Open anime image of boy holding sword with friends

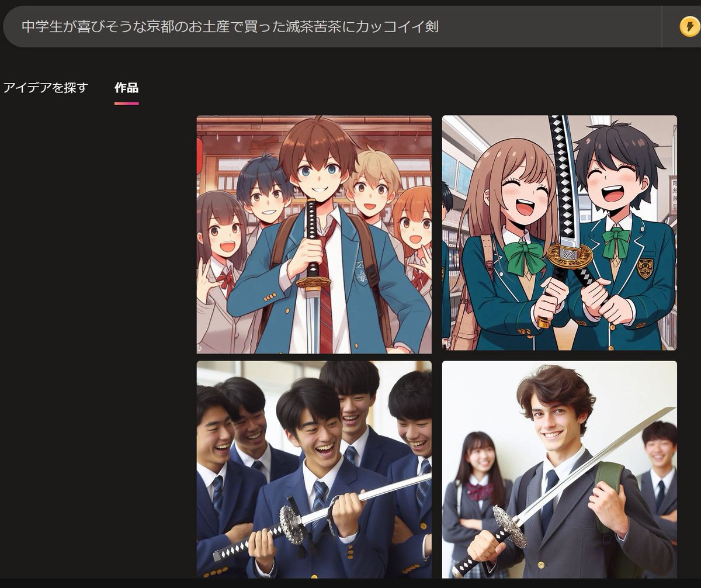pyautogui.click(x=314, y=234)
